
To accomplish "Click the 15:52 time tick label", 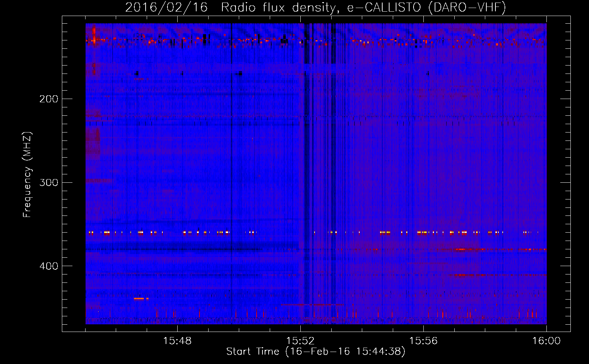I will [x=300, y=341].
